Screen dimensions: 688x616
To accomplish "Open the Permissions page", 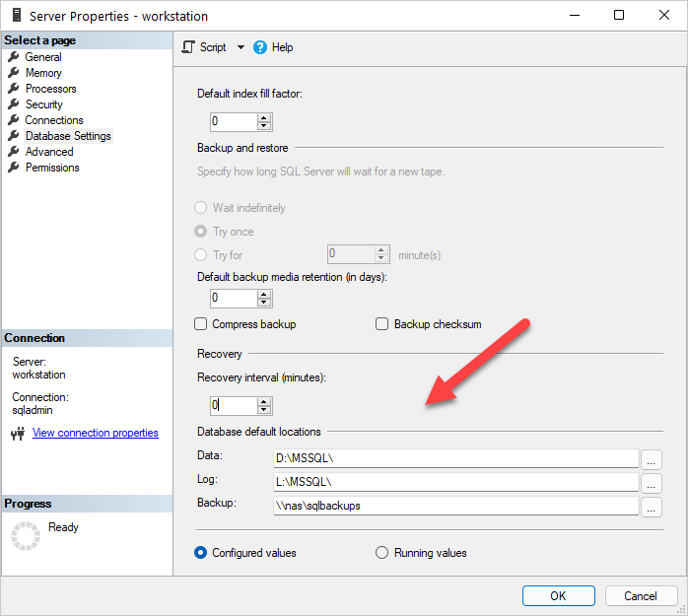I will tap(52, 168).
